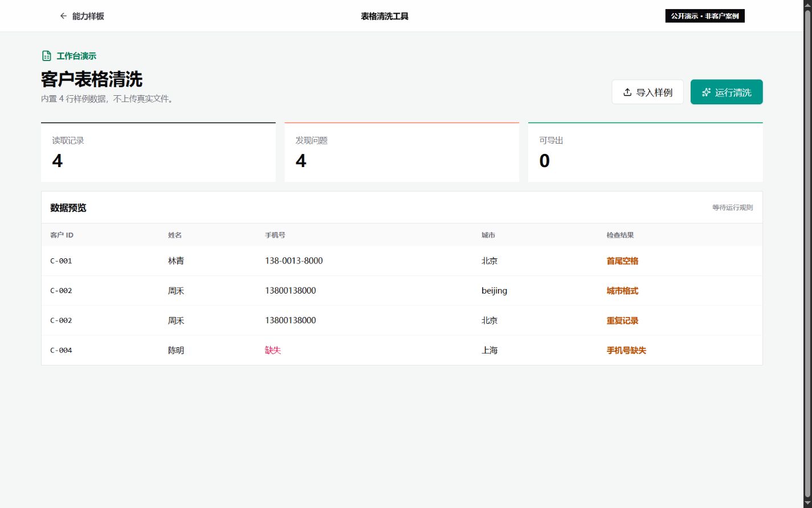Click the 工作台演示 spreadsheet icon

point(47,56)
